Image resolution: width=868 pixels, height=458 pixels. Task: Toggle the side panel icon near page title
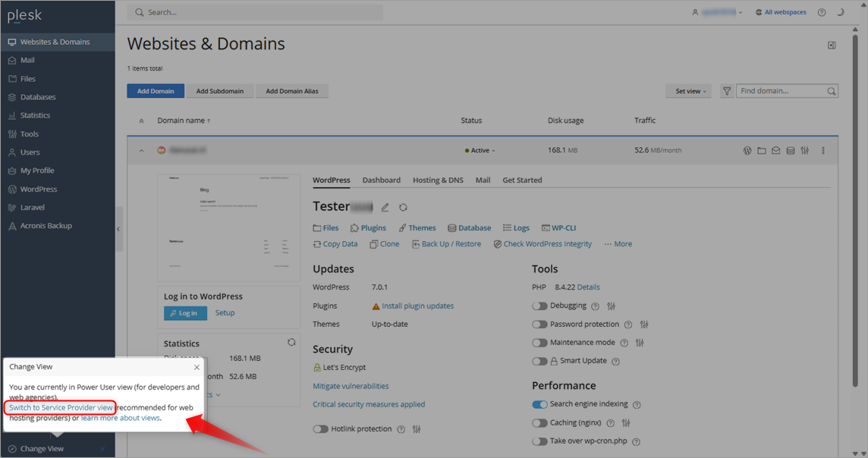pyautogui.click(x=832, y=45)
